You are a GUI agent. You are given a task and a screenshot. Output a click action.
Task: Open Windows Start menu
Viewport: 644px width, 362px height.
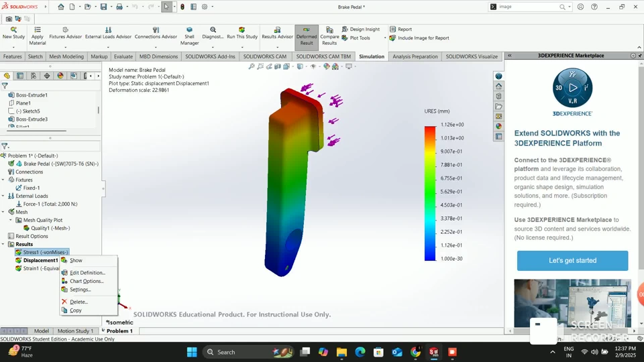point(192,352)
